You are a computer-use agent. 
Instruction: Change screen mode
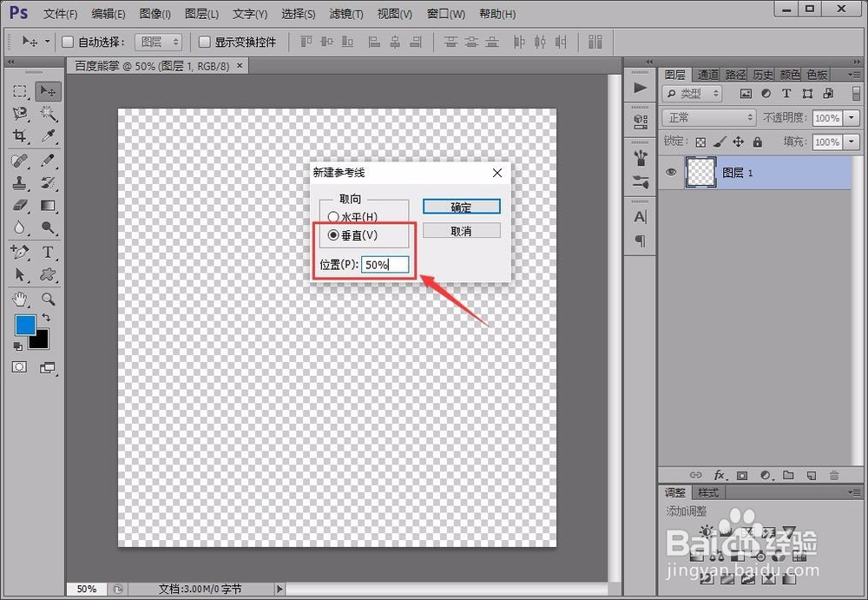point(48,367)
